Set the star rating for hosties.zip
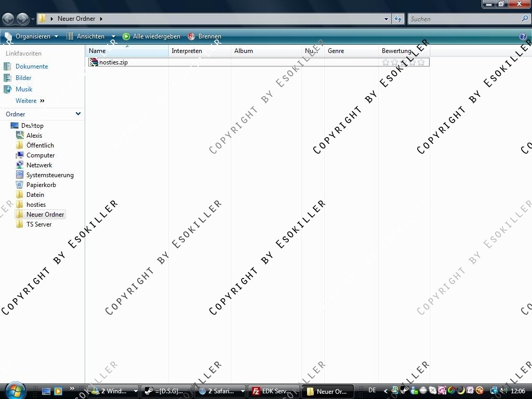This screenshot has width=532, height=399. [403, 62]
